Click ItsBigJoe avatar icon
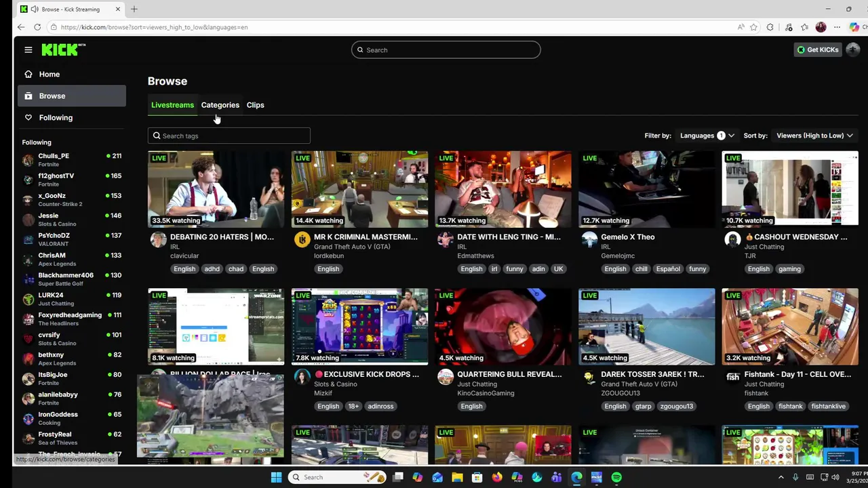 click(x=28, y=379)
